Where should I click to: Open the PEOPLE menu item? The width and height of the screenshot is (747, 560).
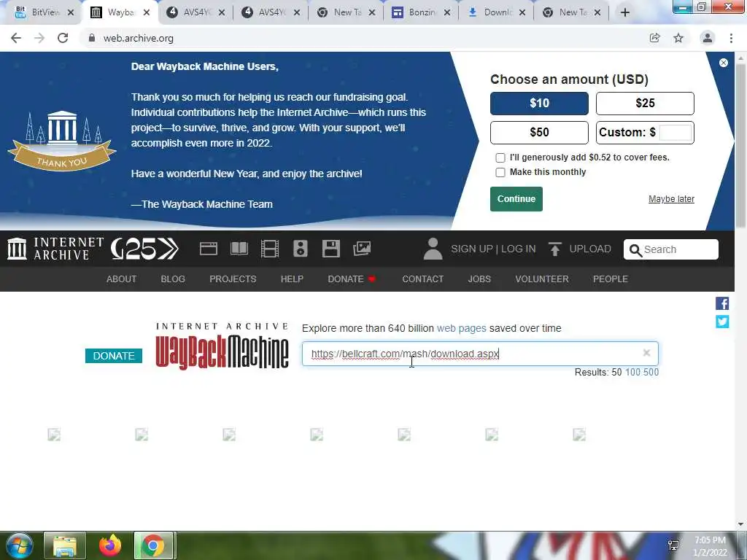click(611, 279)
